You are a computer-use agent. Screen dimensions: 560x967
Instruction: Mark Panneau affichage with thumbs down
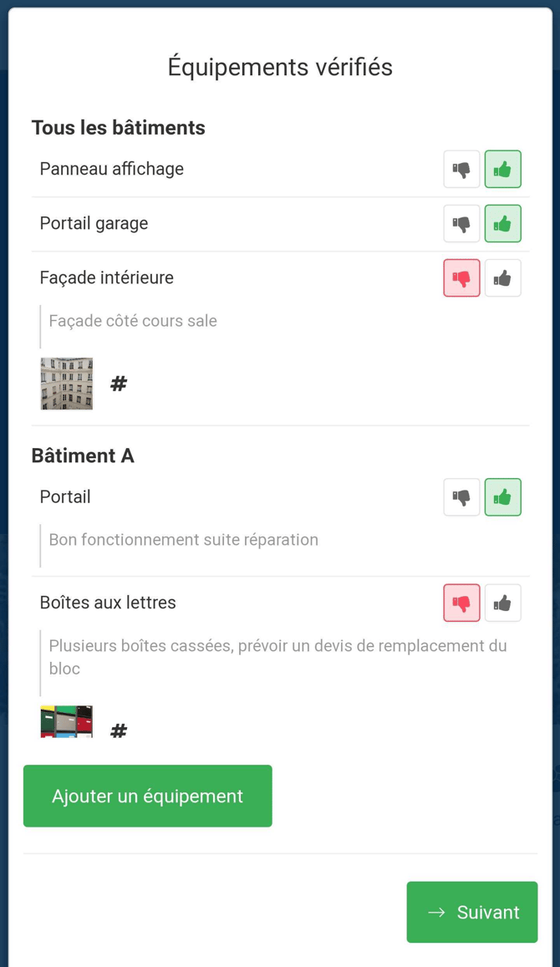coord(461,170)
